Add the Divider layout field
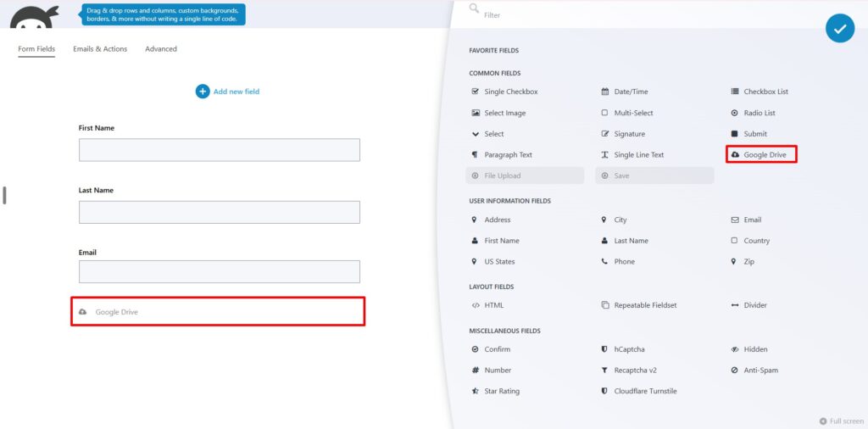Viewport: 868px width, 429px height. [x=749, y=305]
